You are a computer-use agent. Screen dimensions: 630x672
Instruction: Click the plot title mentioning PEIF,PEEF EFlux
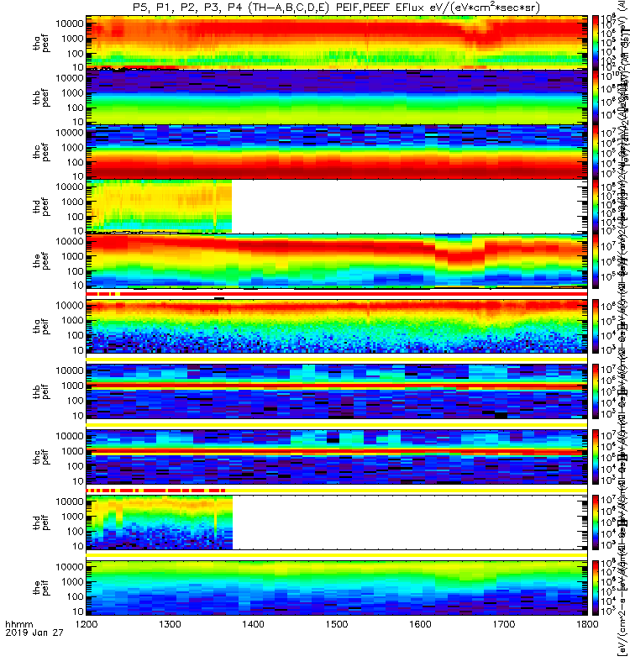(337, 8)
